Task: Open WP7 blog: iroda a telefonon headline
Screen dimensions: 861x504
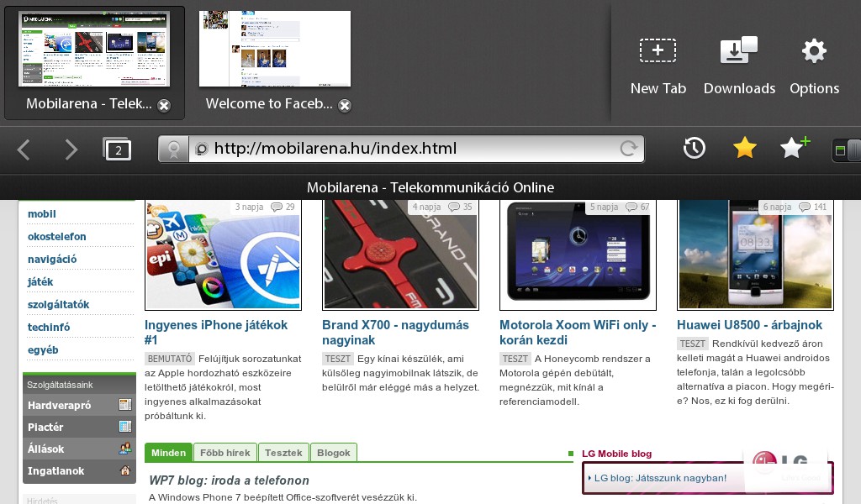Action: click(x=229, y=480)
